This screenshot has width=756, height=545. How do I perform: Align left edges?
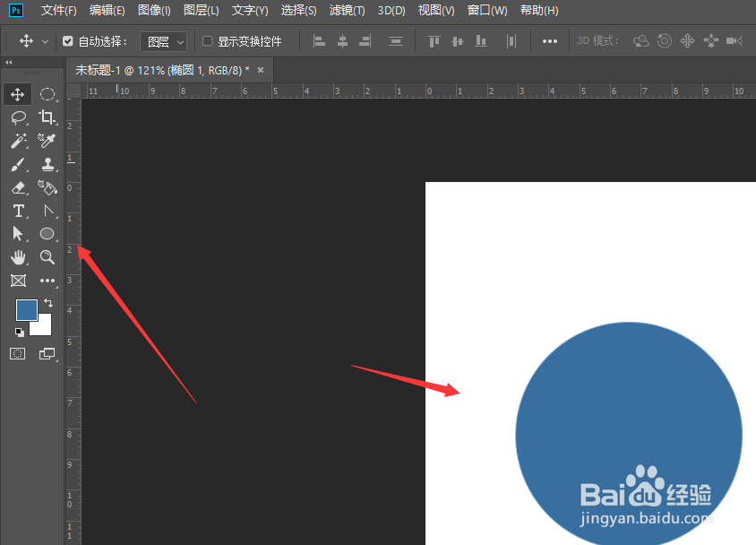[319, 41]
